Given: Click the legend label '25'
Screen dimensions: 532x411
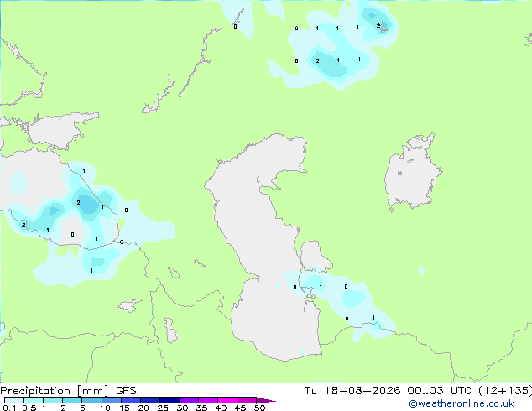Looking at the screenshot, I should [x=163, y=408].
